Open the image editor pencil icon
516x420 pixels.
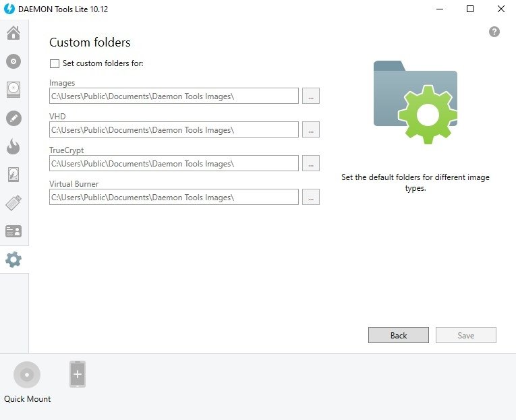[13, 118]
